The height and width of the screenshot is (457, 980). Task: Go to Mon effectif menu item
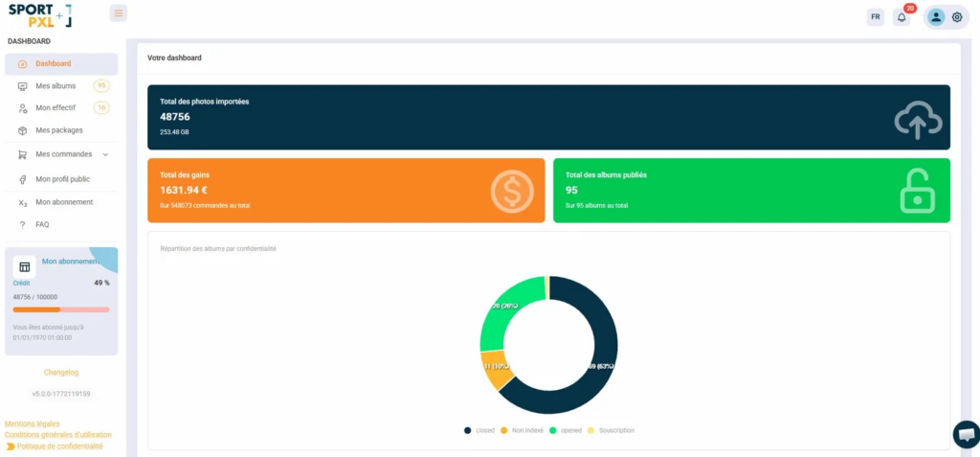pyautogui.click(x=56, y=108)
